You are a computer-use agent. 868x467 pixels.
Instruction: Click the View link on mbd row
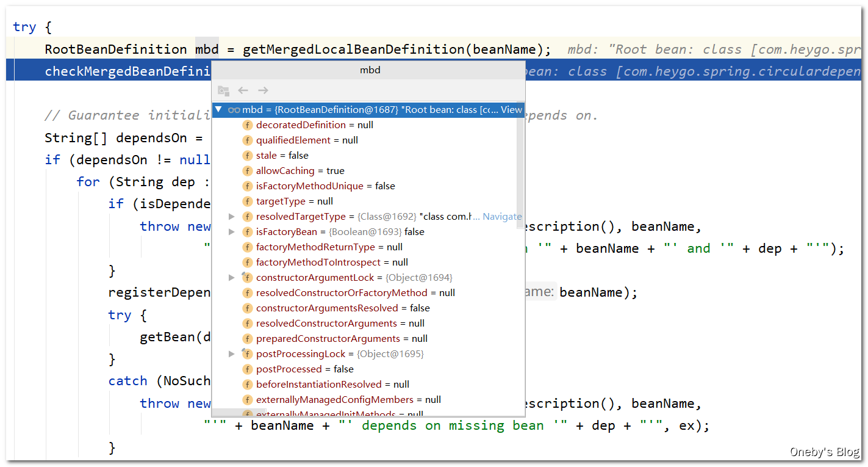[x=511, y=110]
